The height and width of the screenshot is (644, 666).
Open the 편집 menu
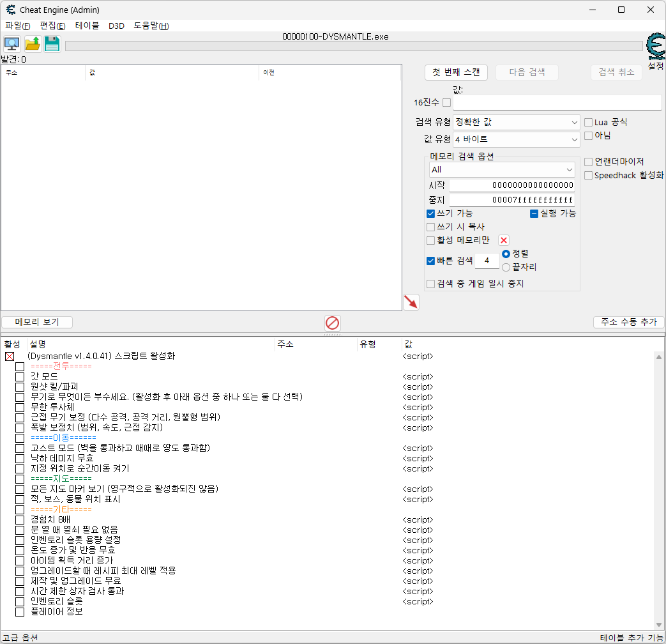coord(52,26)
